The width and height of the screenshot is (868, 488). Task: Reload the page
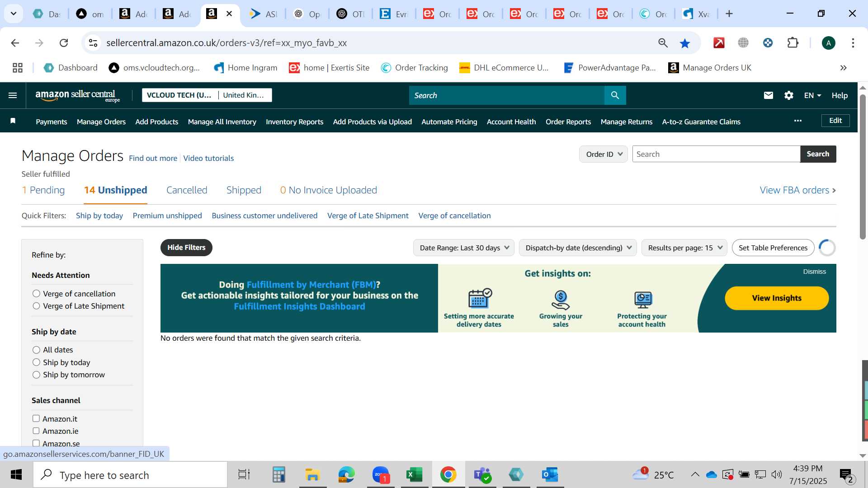tap(64, 43)
